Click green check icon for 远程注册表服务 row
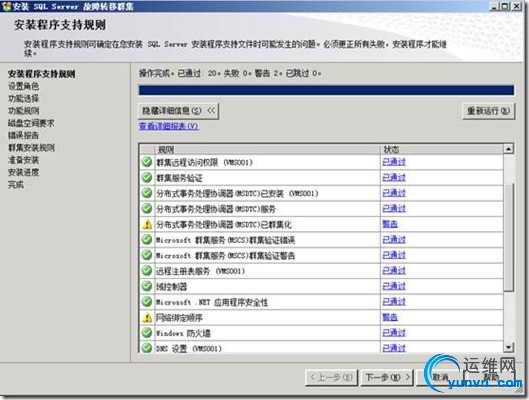529x400 pixels. click(147, 270)
